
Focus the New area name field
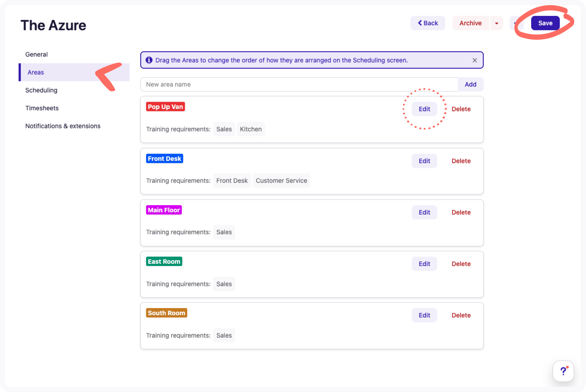pos(299,85)
